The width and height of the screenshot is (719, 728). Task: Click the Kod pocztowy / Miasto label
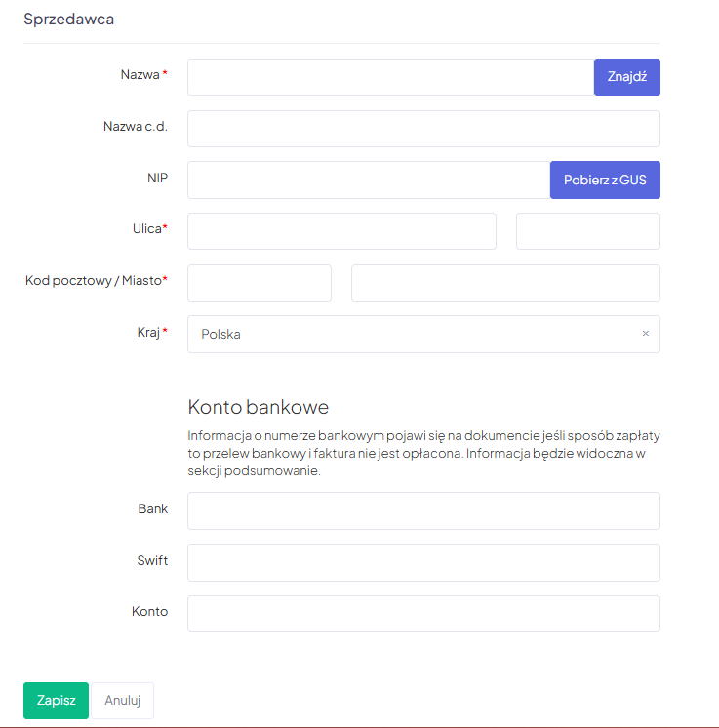coord(96,281)
